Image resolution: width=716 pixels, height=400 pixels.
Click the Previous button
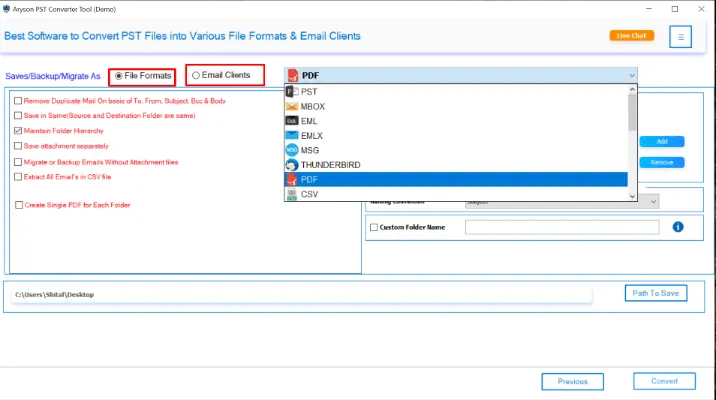pos(573,381)
